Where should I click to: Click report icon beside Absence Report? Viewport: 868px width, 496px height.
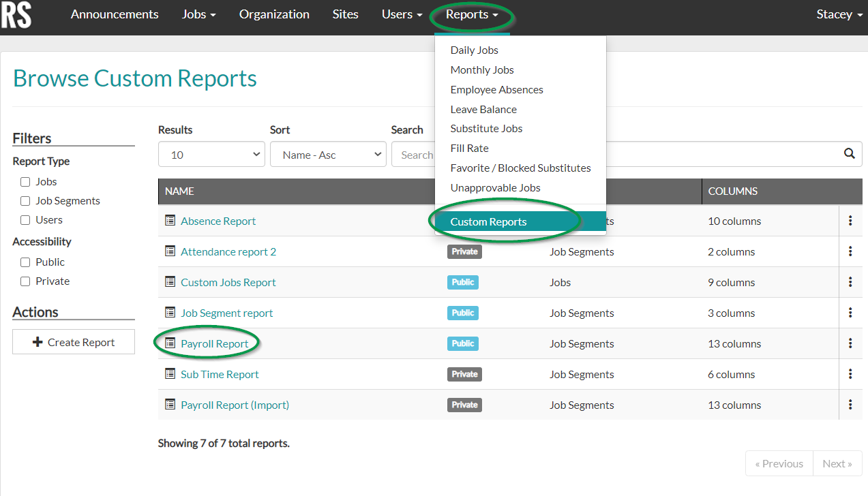coord(170,220)
